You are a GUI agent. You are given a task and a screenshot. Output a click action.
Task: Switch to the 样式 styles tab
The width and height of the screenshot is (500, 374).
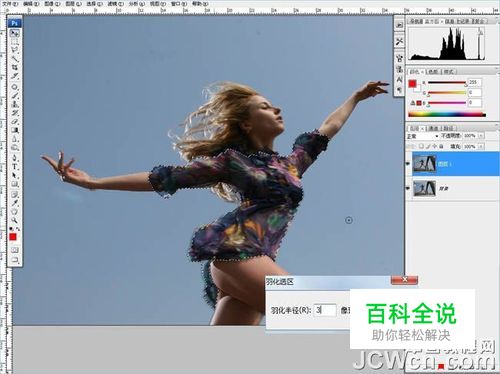tap(449, 72)
